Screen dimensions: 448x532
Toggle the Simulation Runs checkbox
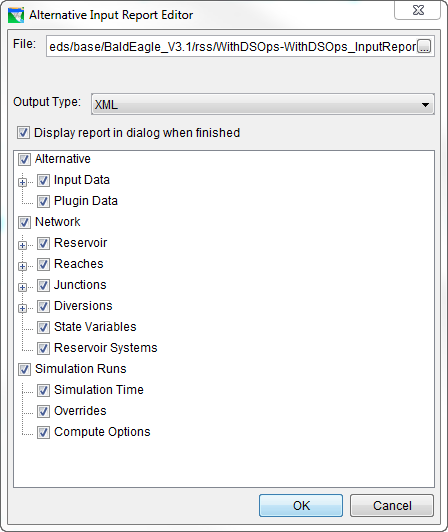(x=24, y=369)
